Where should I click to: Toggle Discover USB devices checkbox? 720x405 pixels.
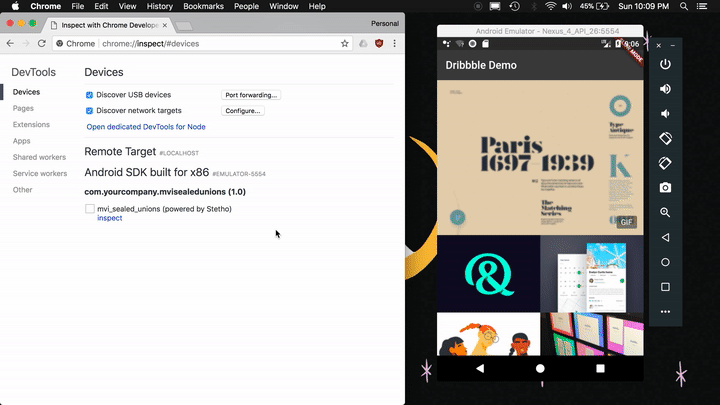[x=89, y=95]
